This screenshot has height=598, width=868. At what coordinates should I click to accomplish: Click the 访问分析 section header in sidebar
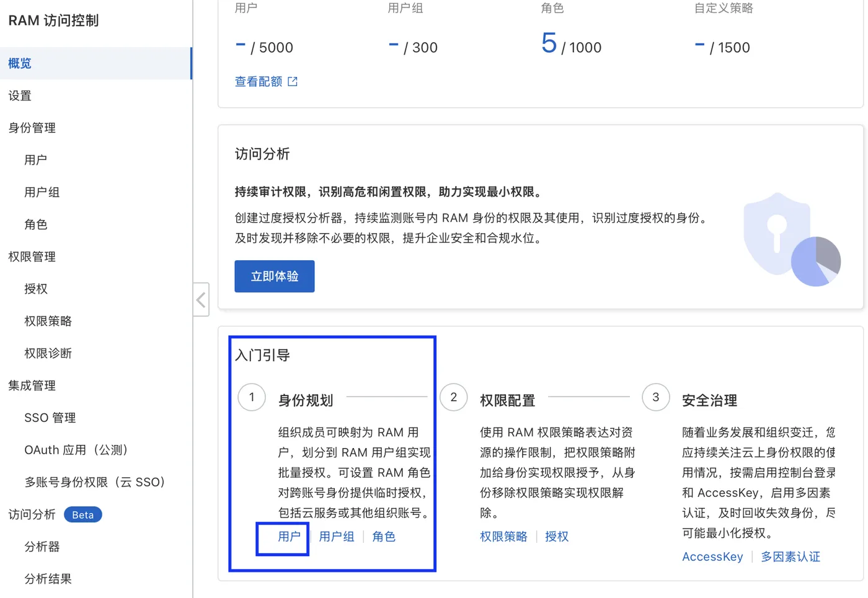click(x=32, y=514)
